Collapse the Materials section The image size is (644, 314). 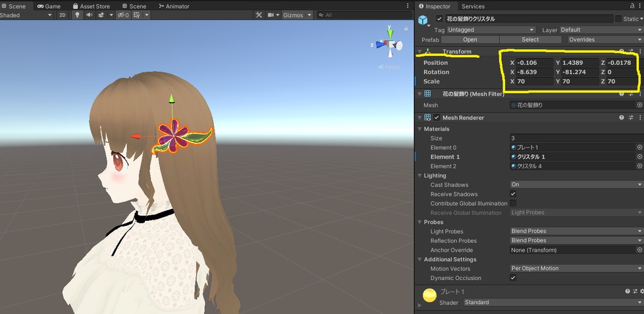click(420, 129)
